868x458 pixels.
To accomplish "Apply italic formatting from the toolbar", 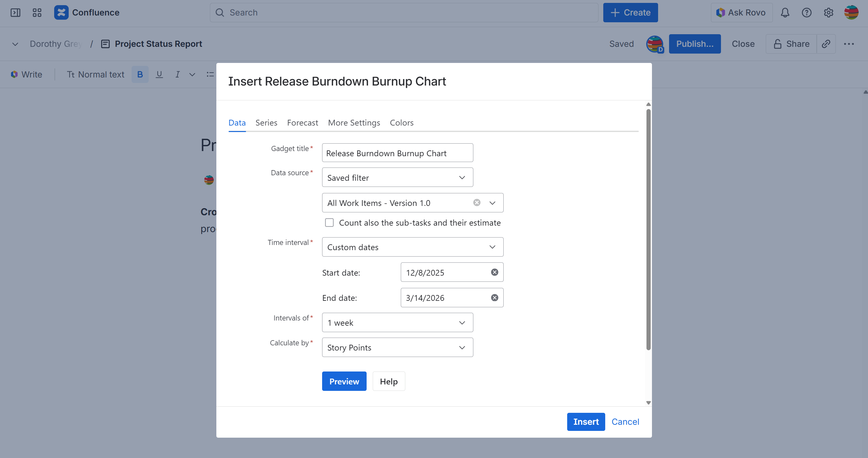I will pos(178,74).
